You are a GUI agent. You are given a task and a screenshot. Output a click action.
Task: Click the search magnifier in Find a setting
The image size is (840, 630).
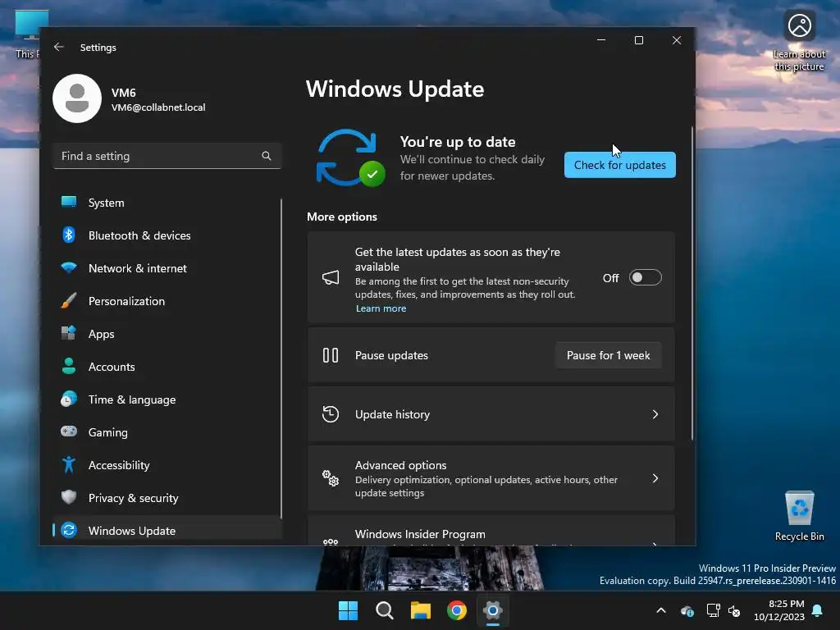267,156
